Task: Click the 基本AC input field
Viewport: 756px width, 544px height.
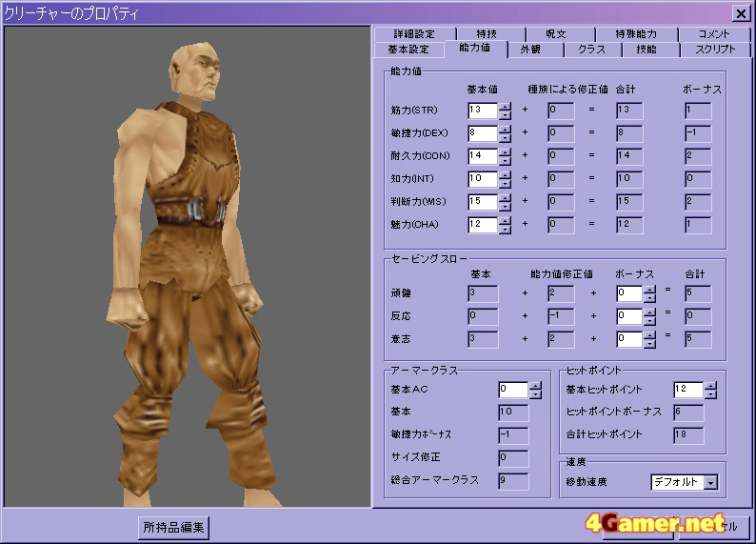Action: (x=513, y=391)
